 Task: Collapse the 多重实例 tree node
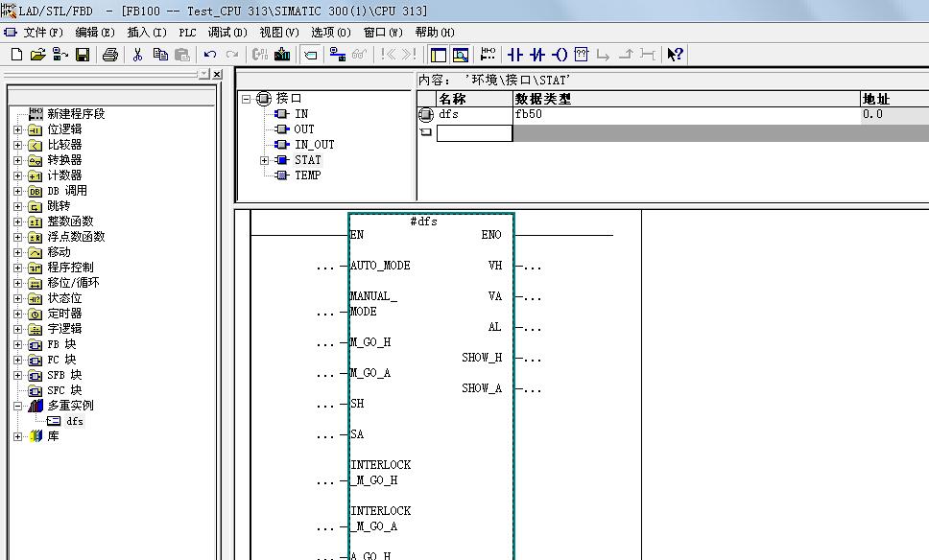17,406
